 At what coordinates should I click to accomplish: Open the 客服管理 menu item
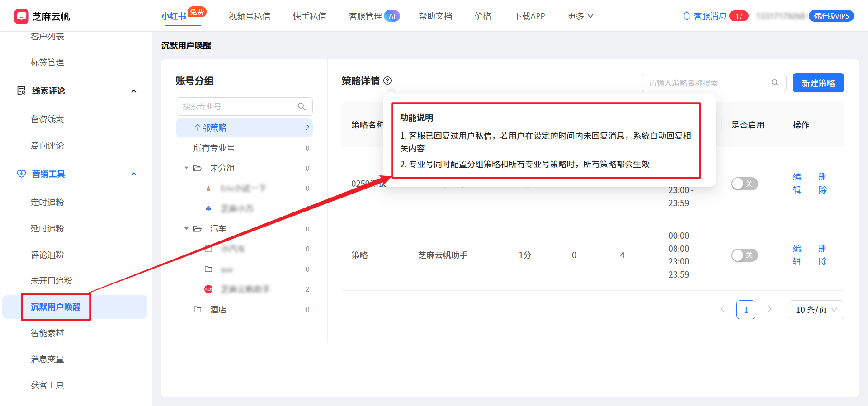(365, 16)
